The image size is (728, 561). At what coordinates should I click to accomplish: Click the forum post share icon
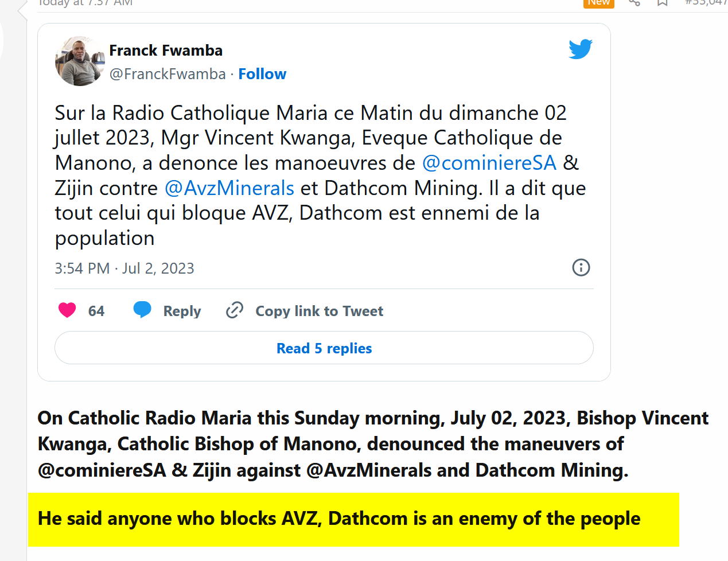[634, 3]
